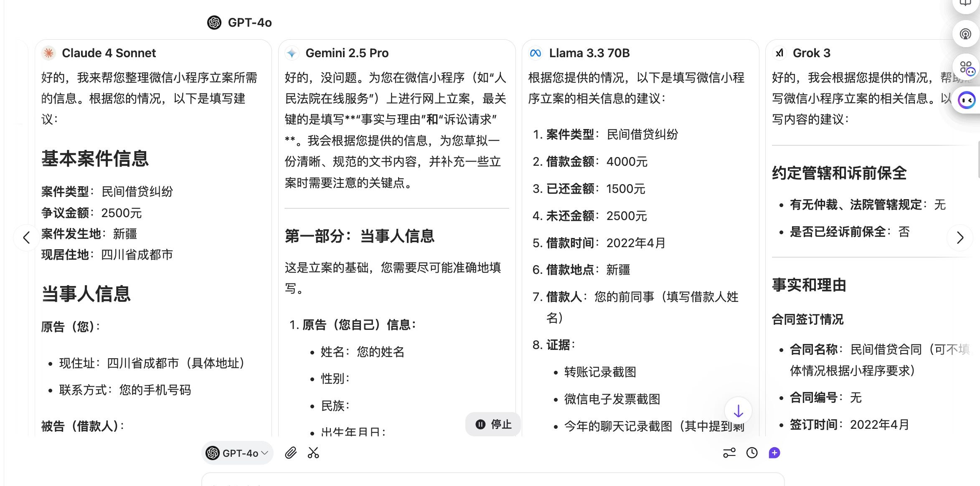Image resolution: width=980 pixels, height=486 pixels.
Task: Click the bullet 姓名：您的姓名
Action: [363, 352]
